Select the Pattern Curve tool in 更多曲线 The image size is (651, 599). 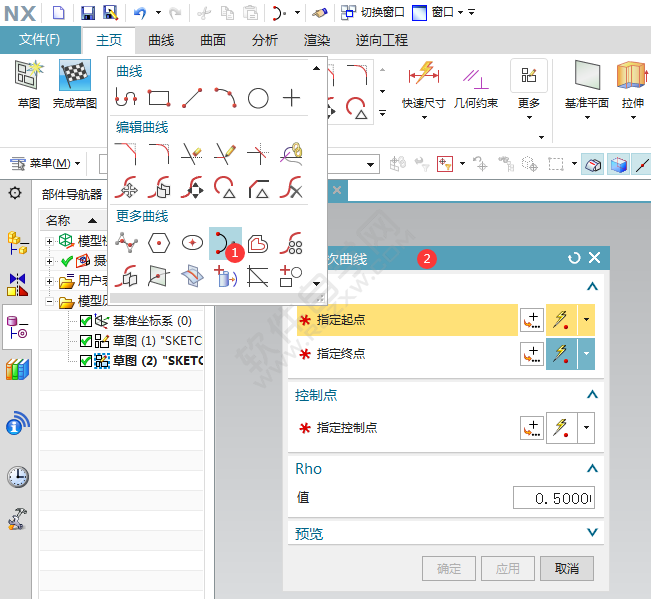pyautogui.click(x=291, y=243)
